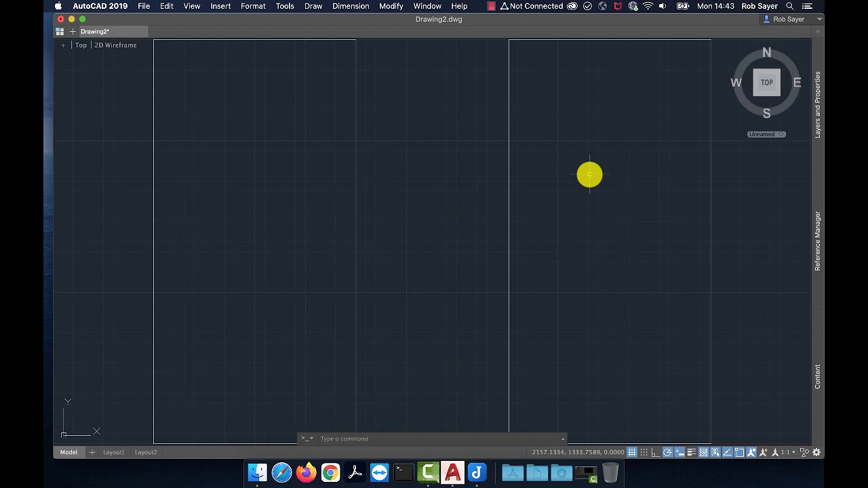Viewport: 868px width, 488px height.
Task: Open the Reference Manager panel
Action: [x=817, y=241]
